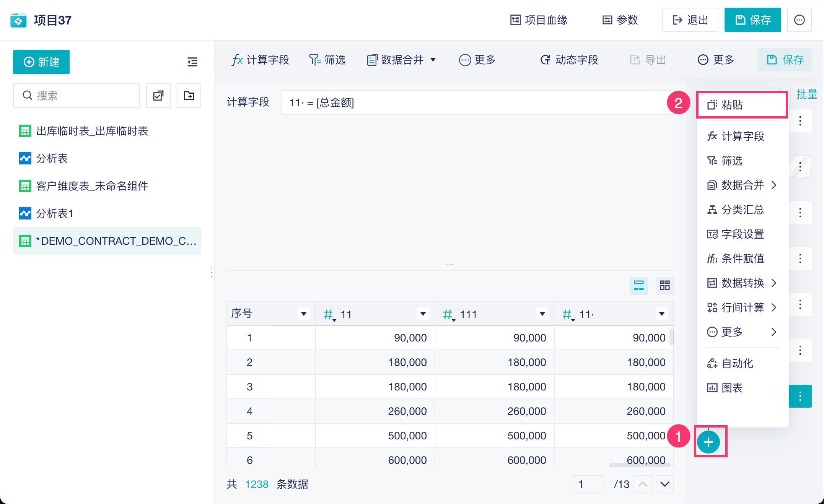Open 项目血缘 lineage view
Viewport: 824px width, 504px height.
pos(539,20)
